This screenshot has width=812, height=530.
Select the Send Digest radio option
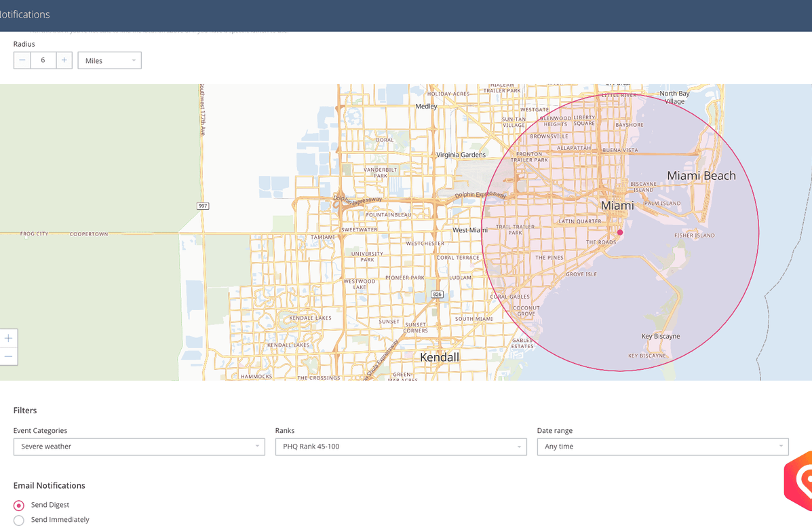coord(19,506)
